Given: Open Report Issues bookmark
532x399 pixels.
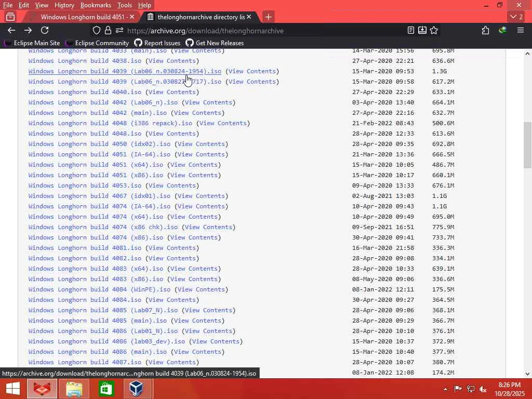Looking at the screenshot, I should click(x=157, y=43).
